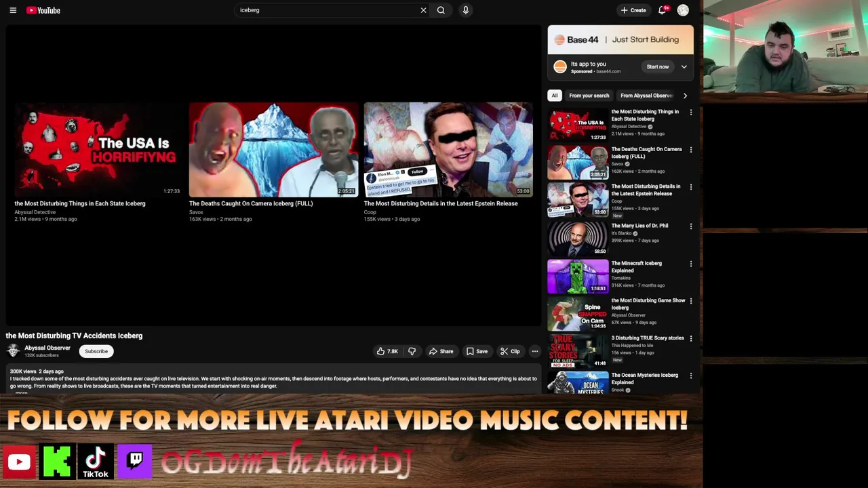Screen dimensions: 868x488
Task: Open options for Latest Epstein Release suggestion
Action: pos(690,187)
